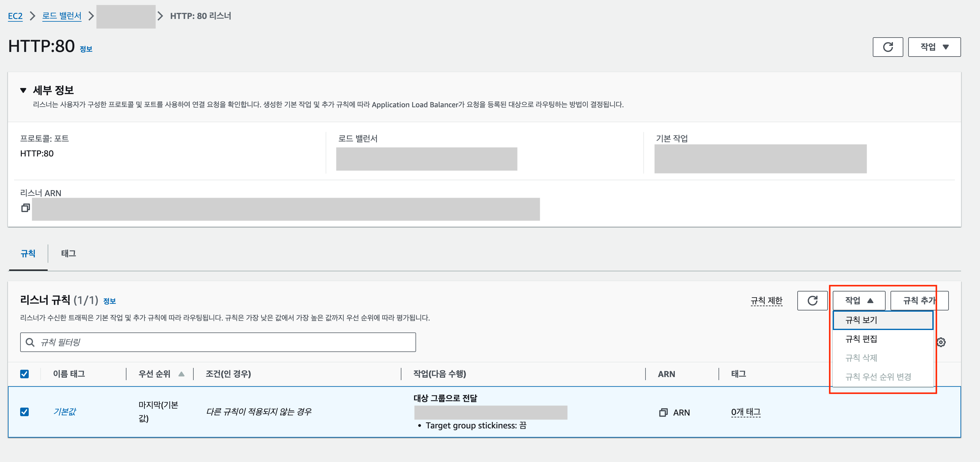The height and width of the screenshot is (462, 980).
Task: Click the 0개 태그 link
Action: coord(745,412)
